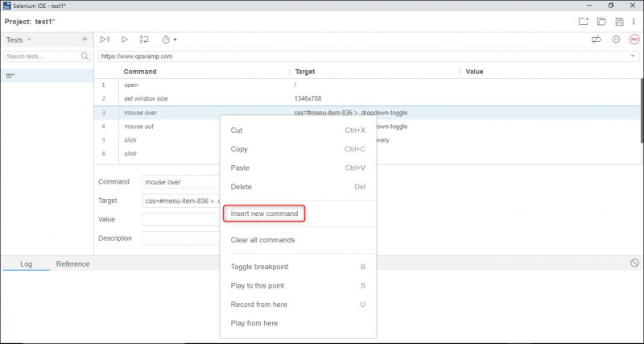Select Record from here

(x=298, y=305)
